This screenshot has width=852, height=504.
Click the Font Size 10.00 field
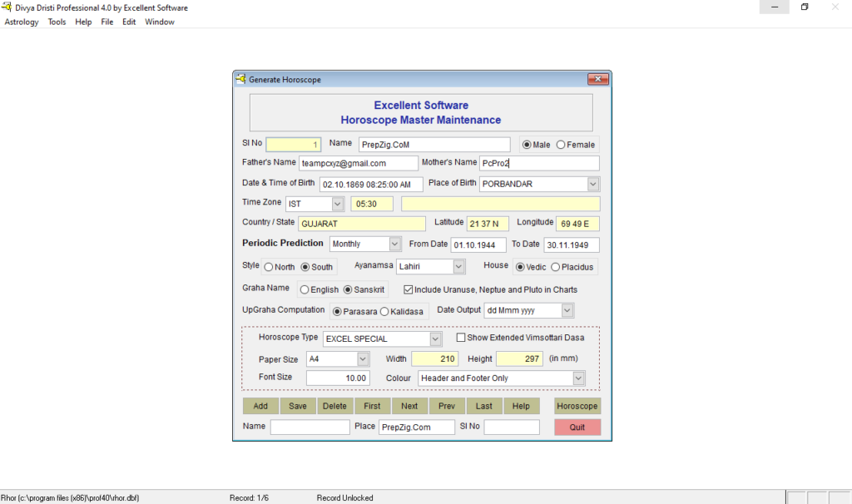tap(338, 378)
